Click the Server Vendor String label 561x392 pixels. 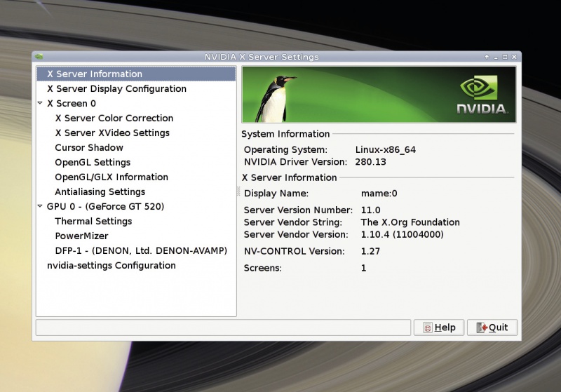(x=292, y=222)
